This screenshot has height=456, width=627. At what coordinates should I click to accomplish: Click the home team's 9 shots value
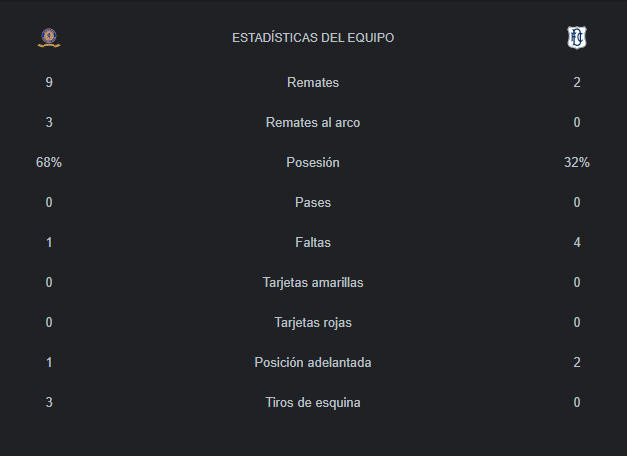(49, 82)
